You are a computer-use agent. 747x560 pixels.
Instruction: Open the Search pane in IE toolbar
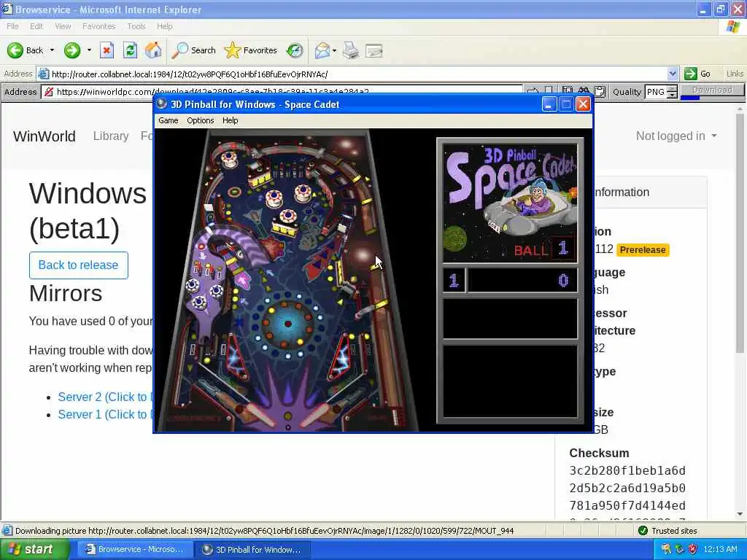click(193, 50)
